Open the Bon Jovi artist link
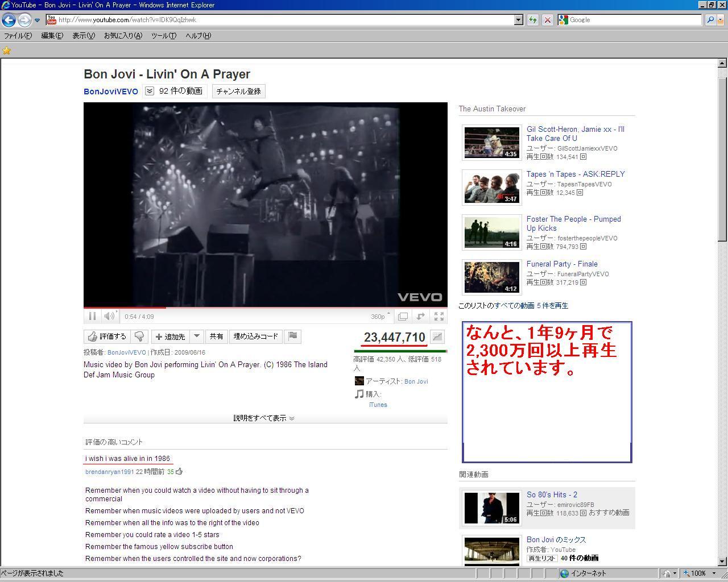This screenshot has width=728, height=582. click(x=416, y=381)
